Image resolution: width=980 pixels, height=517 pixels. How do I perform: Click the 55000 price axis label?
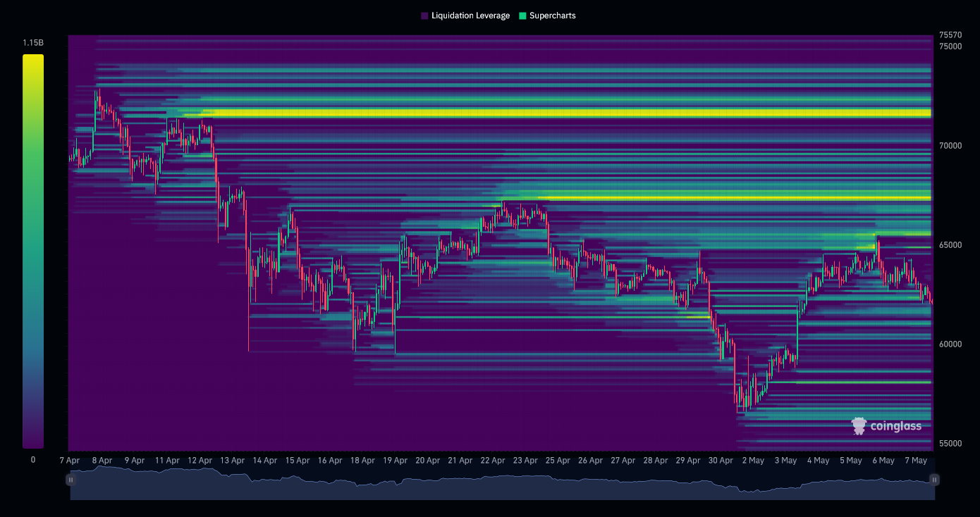point(950,444)
